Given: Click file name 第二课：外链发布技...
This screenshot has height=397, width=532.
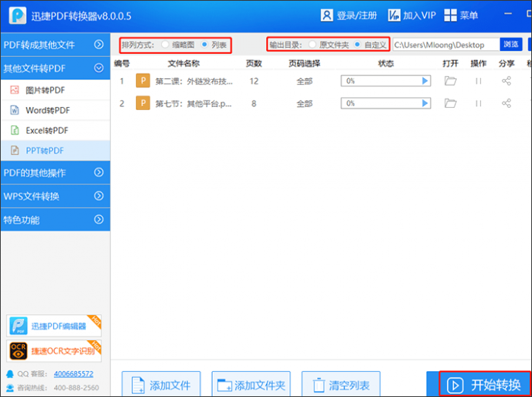Looking at the screenshot, I should (194, 81).
